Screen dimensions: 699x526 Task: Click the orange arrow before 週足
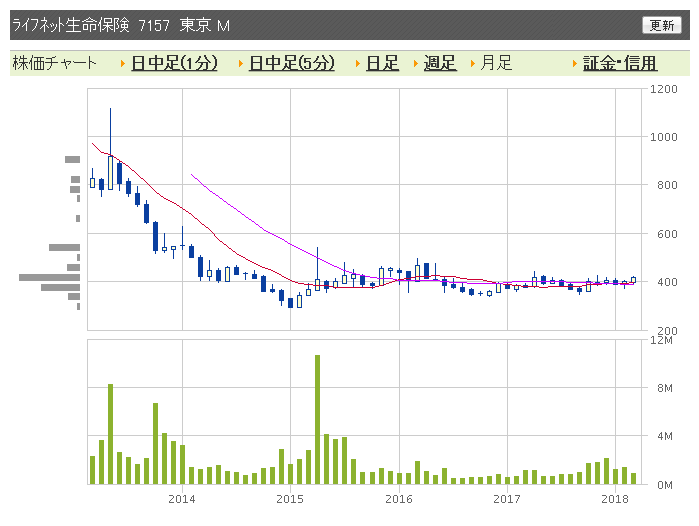(415, 64)
